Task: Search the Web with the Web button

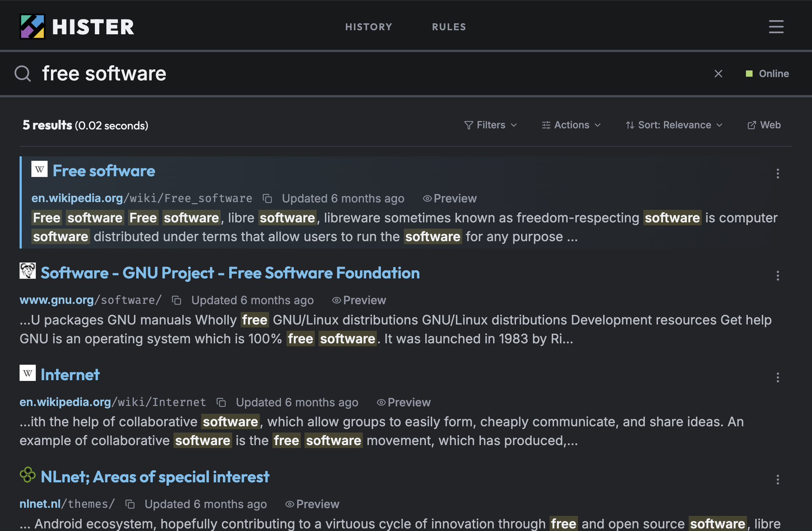Action: (764, 125)
